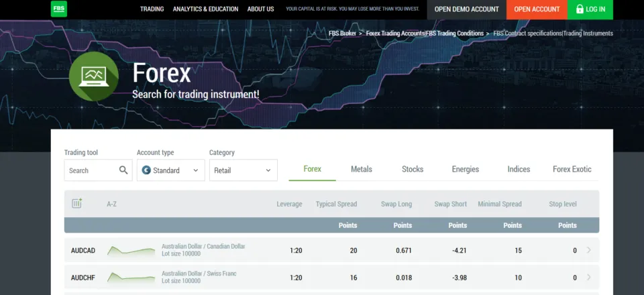Click the green Log In button
Screen dimensions: 644x295
(x=590, y=9)
